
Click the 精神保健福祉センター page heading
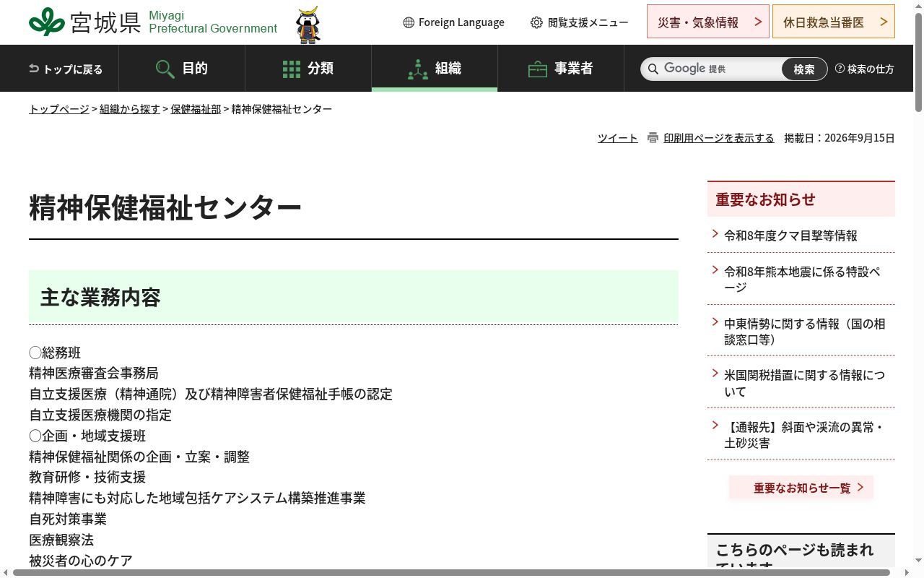click(x=165, y=207)
